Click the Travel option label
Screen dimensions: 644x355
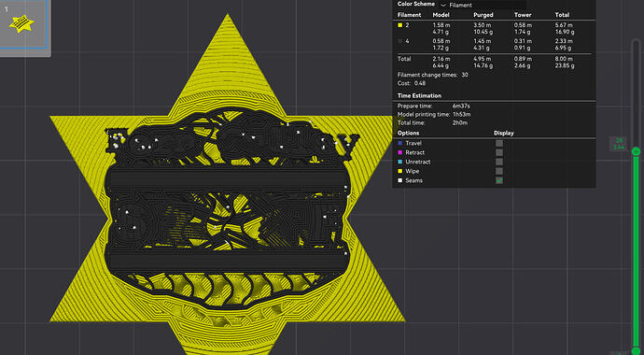413,143
